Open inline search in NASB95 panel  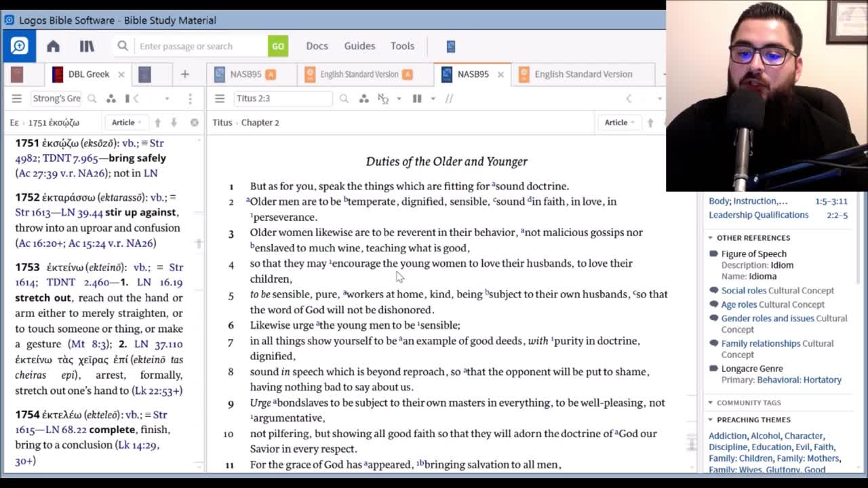[x=344, y=98]
